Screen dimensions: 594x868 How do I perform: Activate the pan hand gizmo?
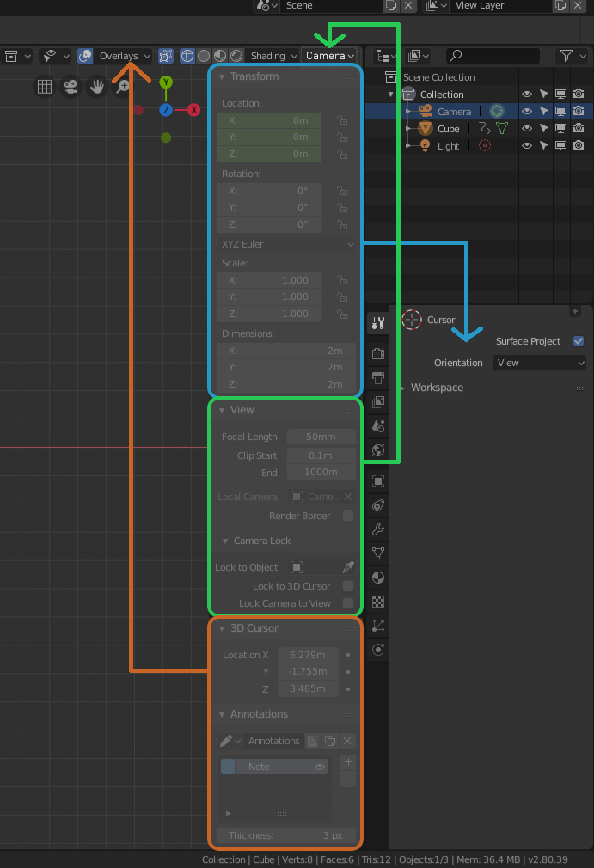[97, 86]
